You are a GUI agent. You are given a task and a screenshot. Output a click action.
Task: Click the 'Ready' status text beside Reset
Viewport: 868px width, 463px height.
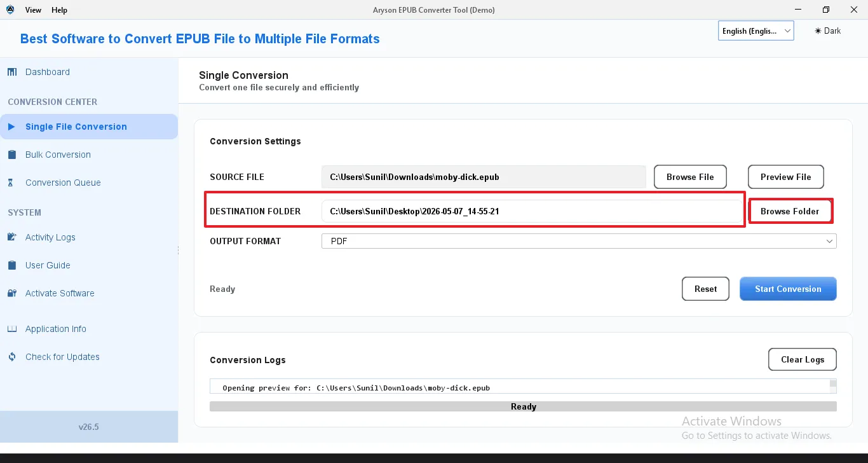[x=222, y=289]
